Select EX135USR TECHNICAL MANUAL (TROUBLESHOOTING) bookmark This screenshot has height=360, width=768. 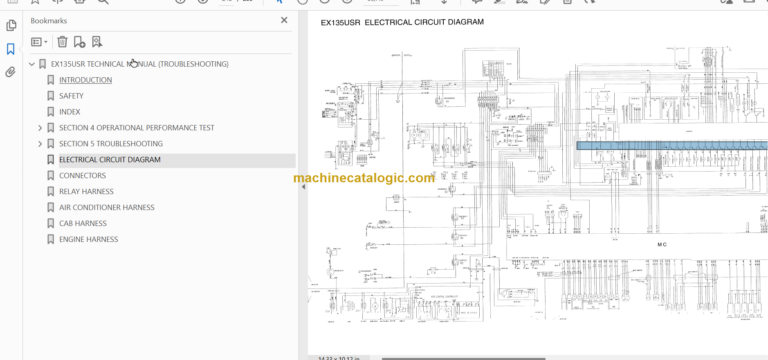tap(140, 64)
